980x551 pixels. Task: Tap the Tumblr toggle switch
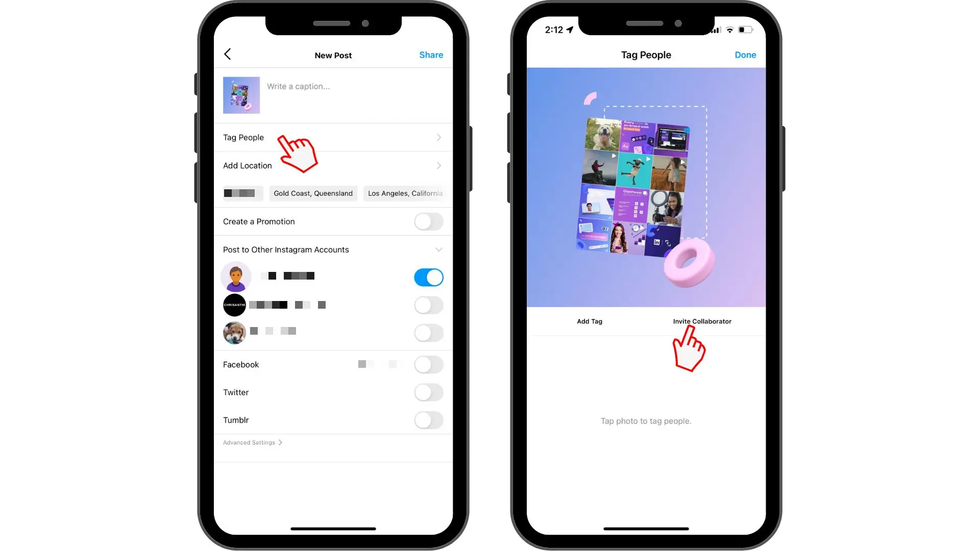coord(429,419)
